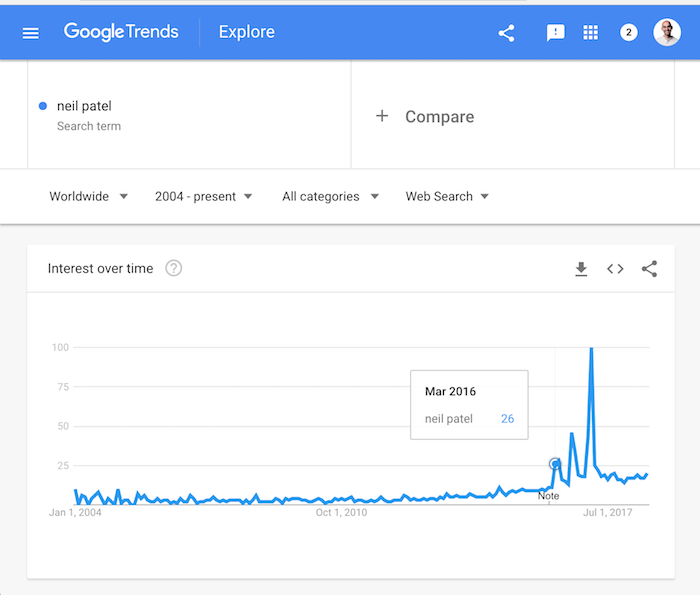Download the interest over time CSV
The image size is (700, 595).
(581, 269)
